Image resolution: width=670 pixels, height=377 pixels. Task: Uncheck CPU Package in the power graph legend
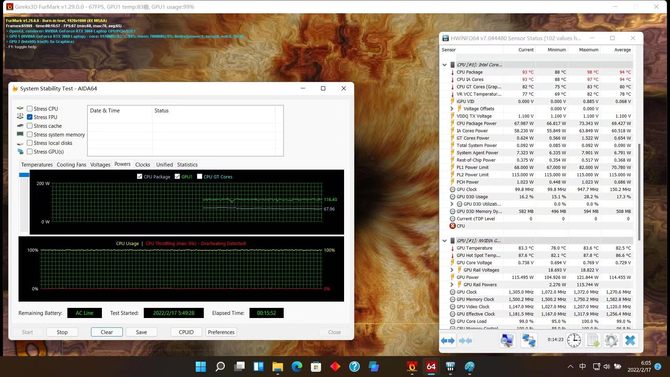point(139,176)
